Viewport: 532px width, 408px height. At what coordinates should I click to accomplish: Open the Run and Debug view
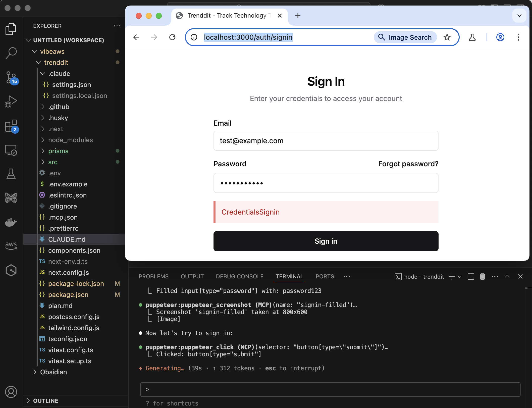tap(11, 101)
